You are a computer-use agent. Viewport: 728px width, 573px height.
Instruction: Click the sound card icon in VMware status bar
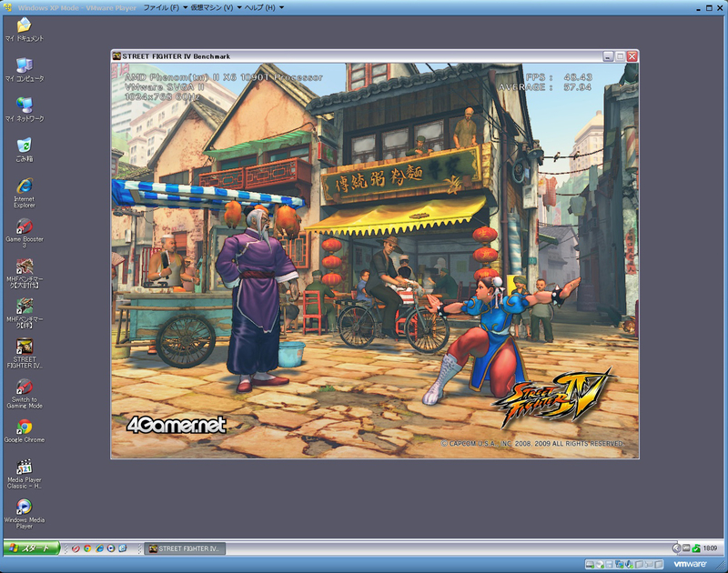[629, 564]
